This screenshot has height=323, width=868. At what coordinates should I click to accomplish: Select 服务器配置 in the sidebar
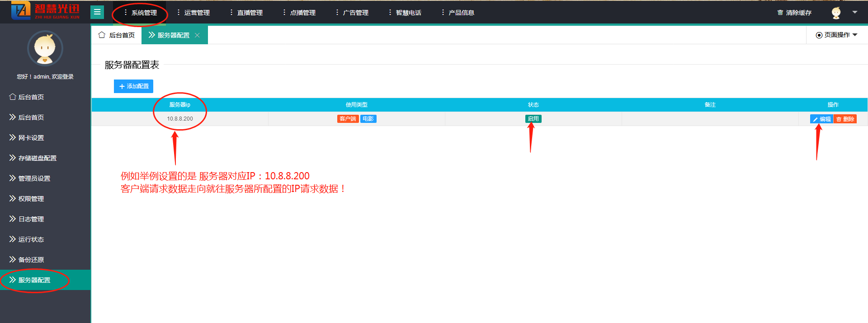tap(34, 280)
